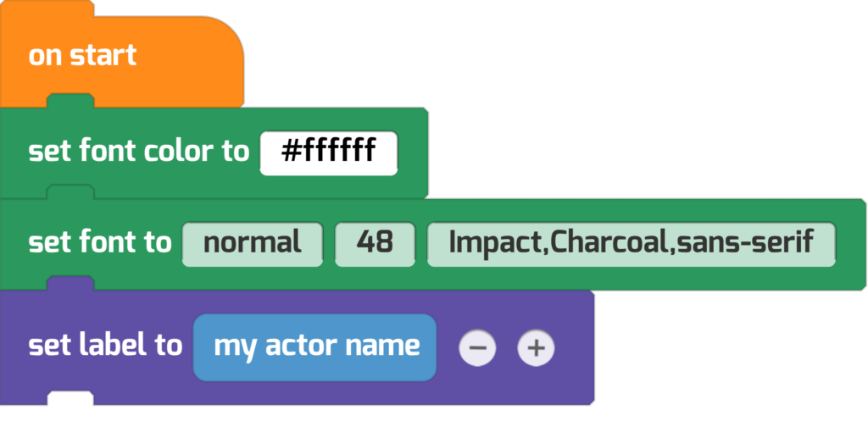Click the rounded right edge of on start block
868x421 pixels.
(x=232, y=61)
